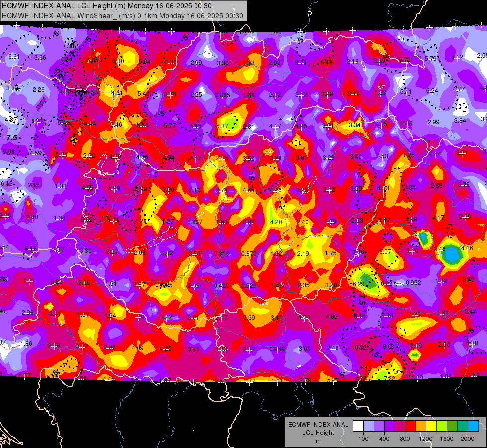
Task: Click the white swatch in the LCL-Height legend
Action: [x=358, y=426]
